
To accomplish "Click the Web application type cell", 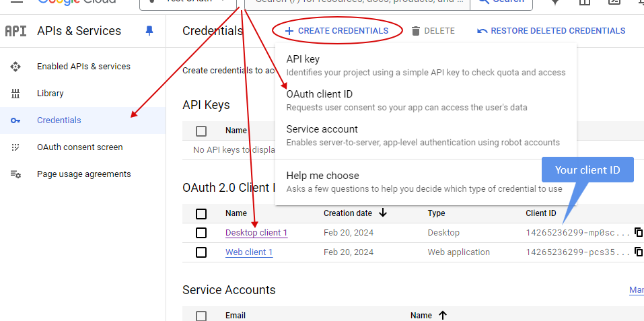I will click(x=459, y=252).
